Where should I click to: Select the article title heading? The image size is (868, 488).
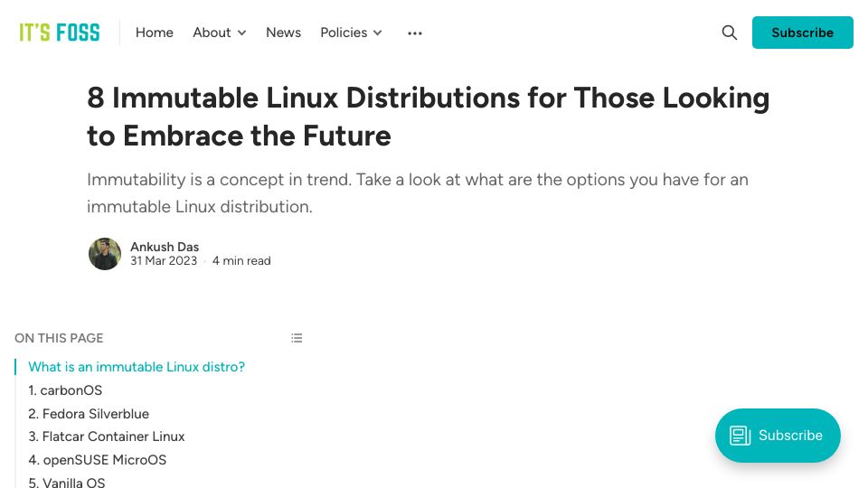pos(428,117)
